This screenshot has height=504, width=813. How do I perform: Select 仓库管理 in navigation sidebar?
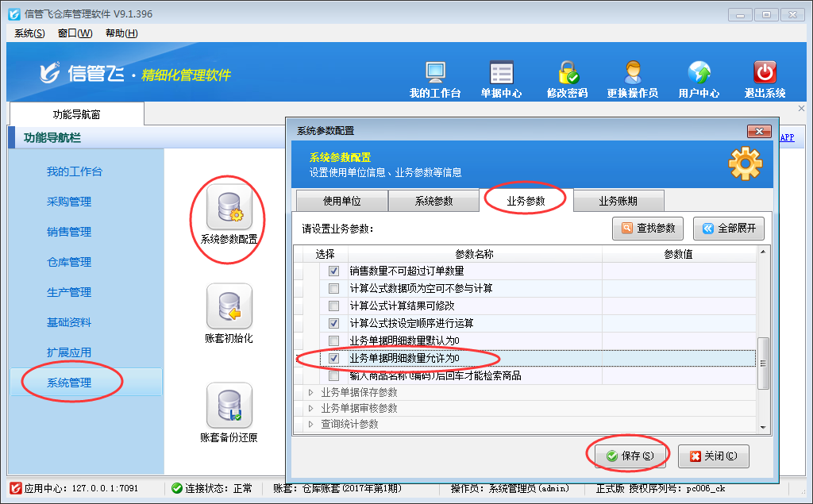(x=69, y=262)
